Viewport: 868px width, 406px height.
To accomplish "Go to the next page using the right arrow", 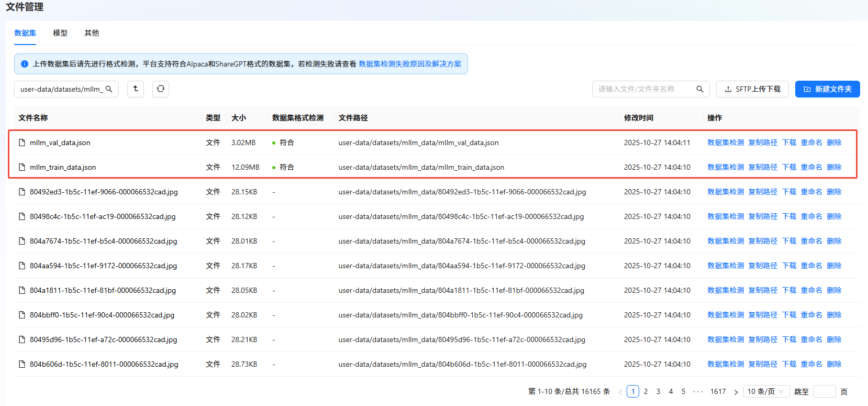I will (x=736, y=392).
